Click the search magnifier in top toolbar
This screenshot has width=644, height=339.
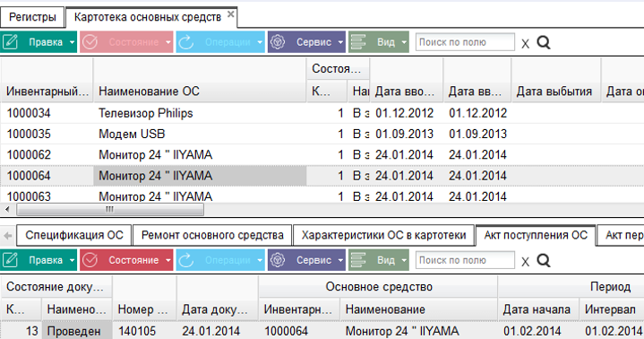coord(544,42)
